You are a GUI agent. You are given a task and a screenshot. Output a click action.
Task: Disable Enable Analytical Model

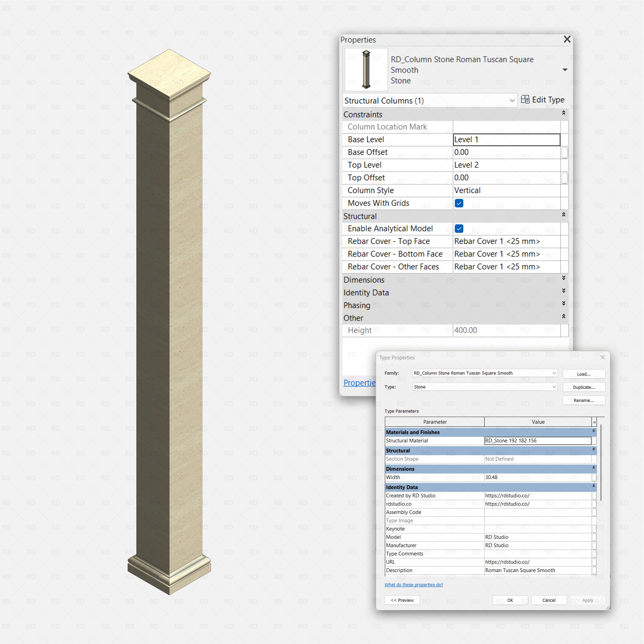pos(459,229)
